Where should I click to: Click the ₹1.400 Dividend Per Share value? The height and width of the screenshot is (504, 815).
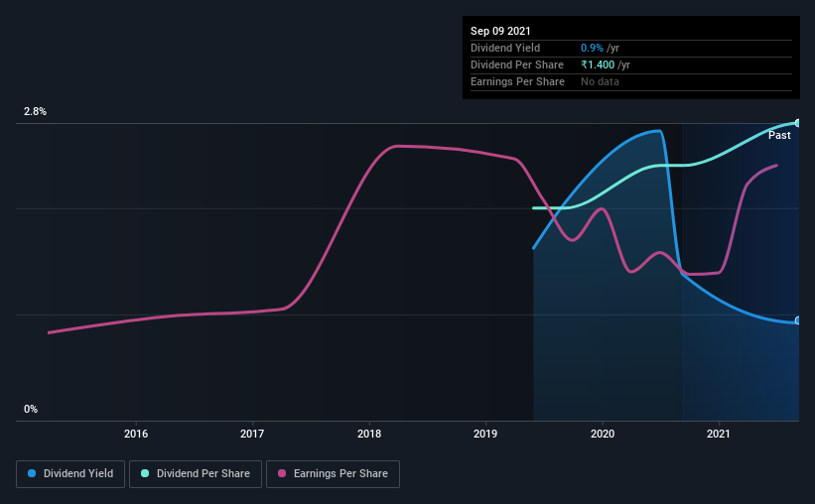(598, 64)
